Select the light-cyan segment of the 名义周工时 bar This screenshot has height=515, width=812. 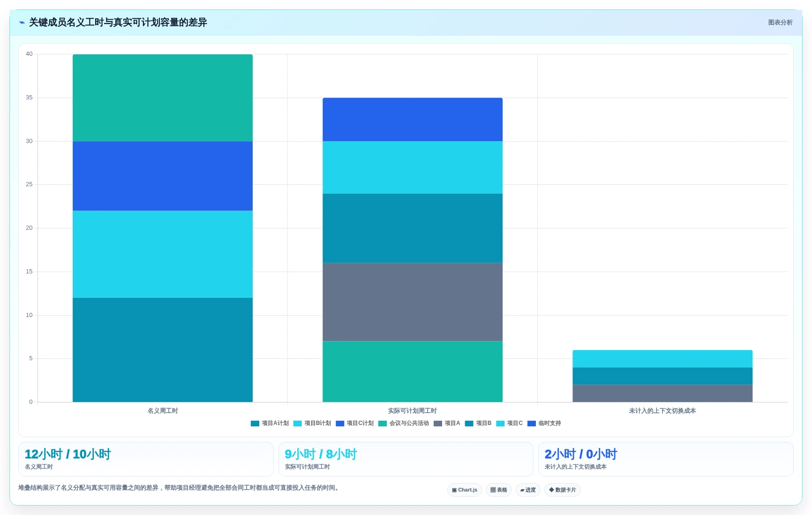pos(163,254)
